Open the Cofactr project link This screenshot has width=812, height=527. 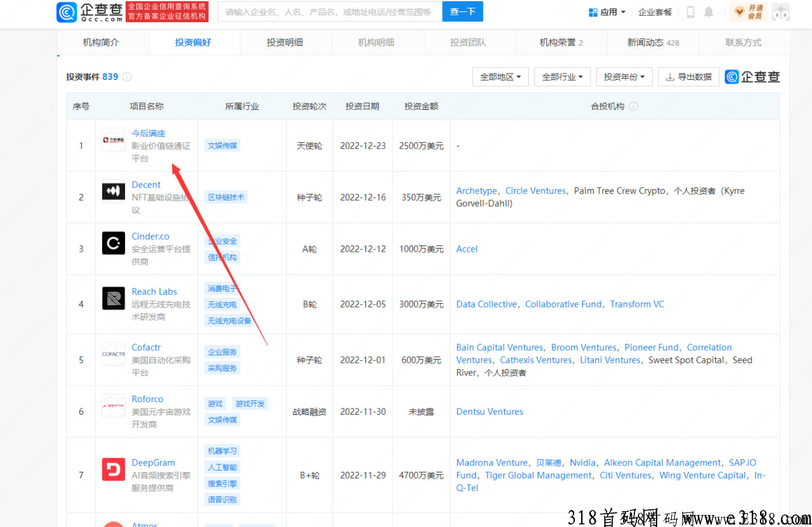pos(146,348)
